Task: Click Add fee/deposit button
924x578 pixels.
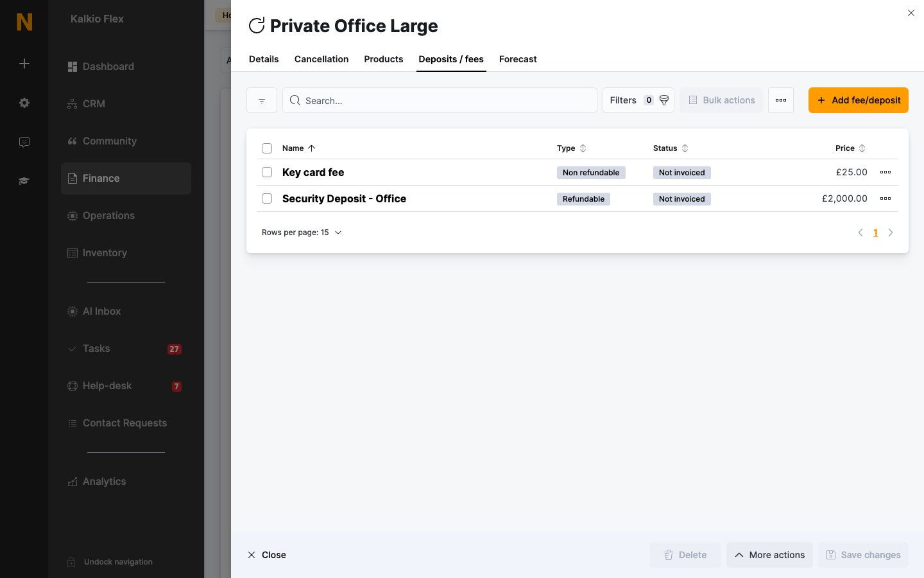Action: click(859, 100)
